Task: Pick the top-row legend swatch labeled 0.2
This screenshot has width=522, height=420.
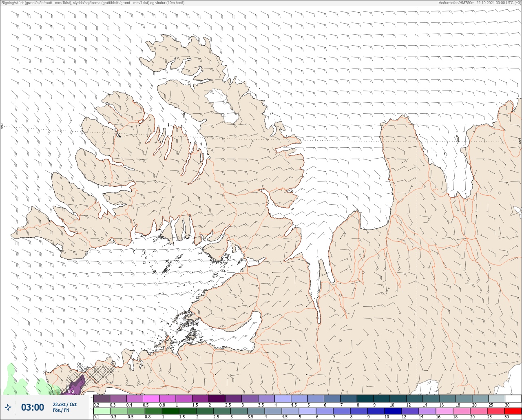Action: click(x=102, y=398)
